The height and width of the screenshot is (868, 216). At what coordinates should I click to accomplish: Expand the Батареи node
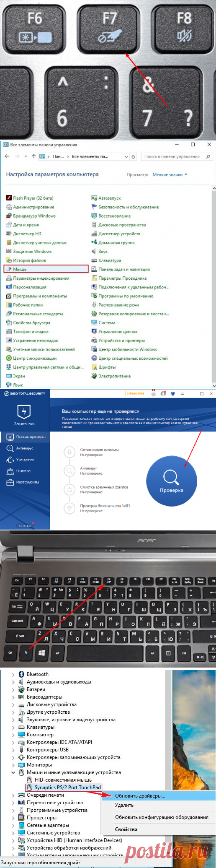[13, 689]
